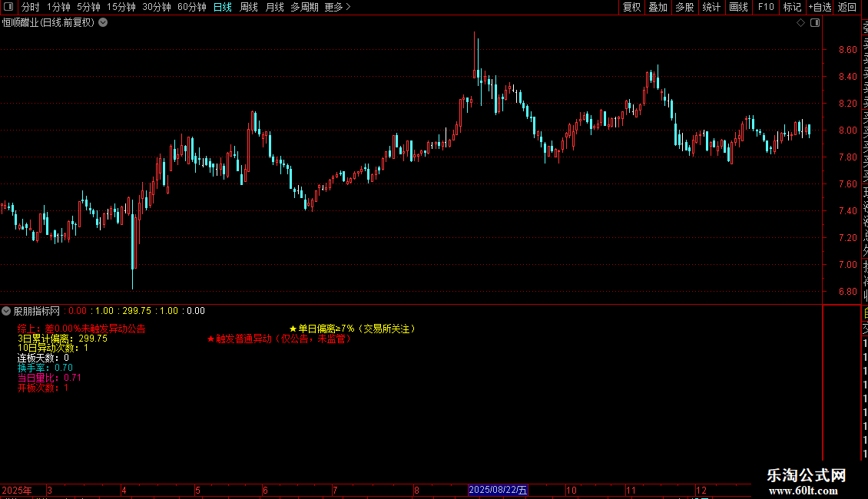The height and width of the screenshot is (499, 868).
Task: Click the 6.80 price axis label
Action: pyautogui.click(x=847, y=292)
